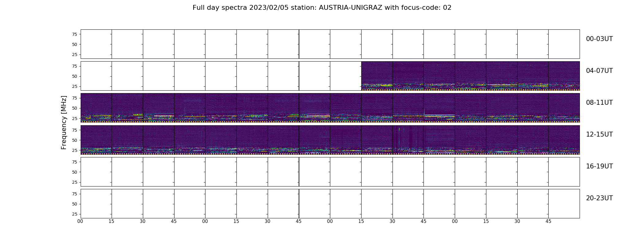The width and height of the screenshot is (644, 245).
Task: Click the Frequency [MHz] axis label
Action: 64,123
